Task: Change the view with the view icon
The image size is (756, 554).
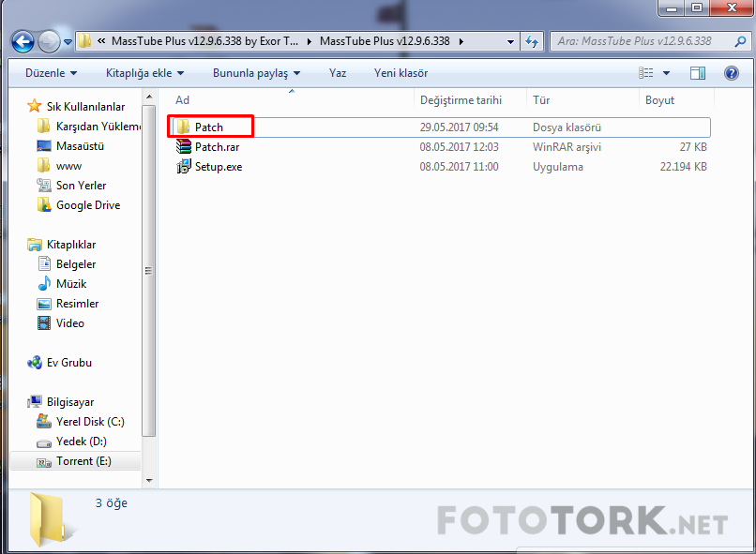Action: (x=646, y=73)
